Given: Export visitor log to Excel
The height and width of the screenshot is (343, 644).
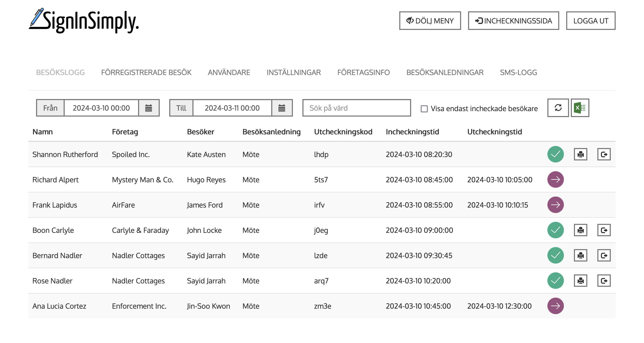Looking at the screenshot, I should tap(580, 108).
